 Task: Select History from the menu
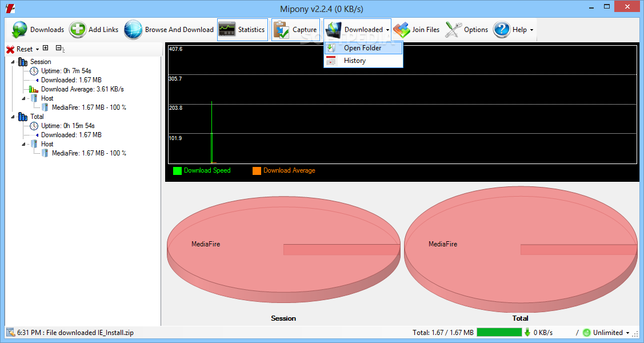click(363, 61)
